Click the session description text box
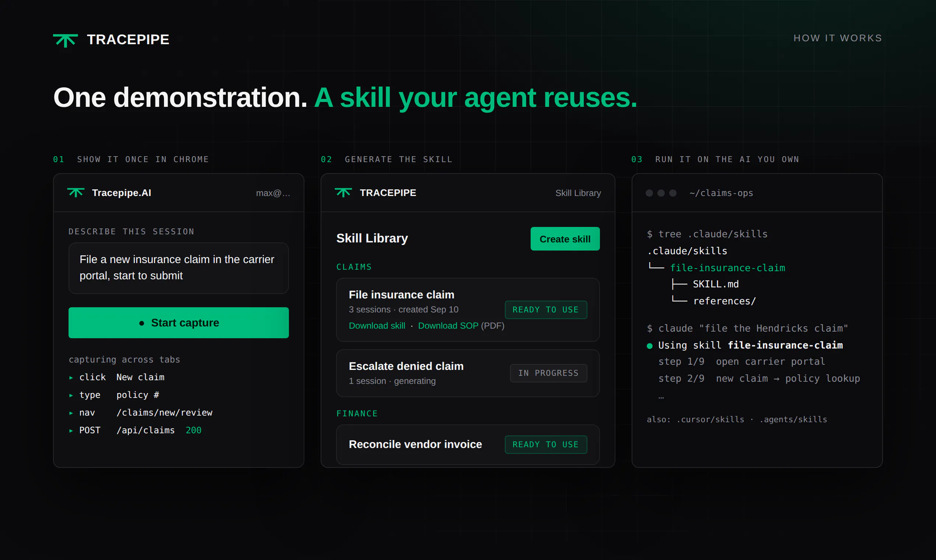 (178, 268)
